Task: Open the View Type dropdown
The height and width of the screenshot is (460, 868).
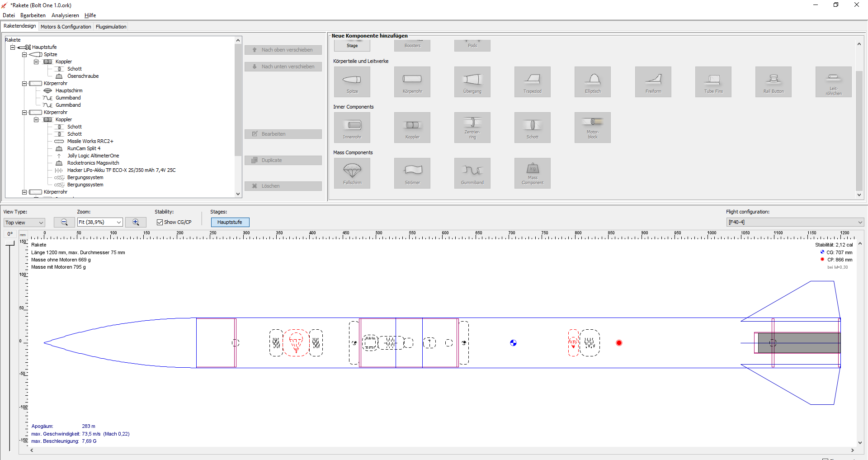Action: click(x=24, y=223)
